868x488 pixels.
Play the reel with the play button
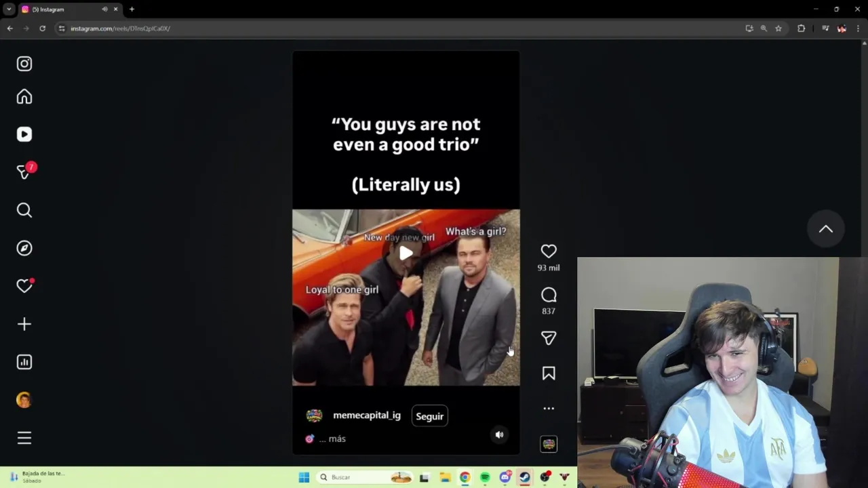point(406,253)
